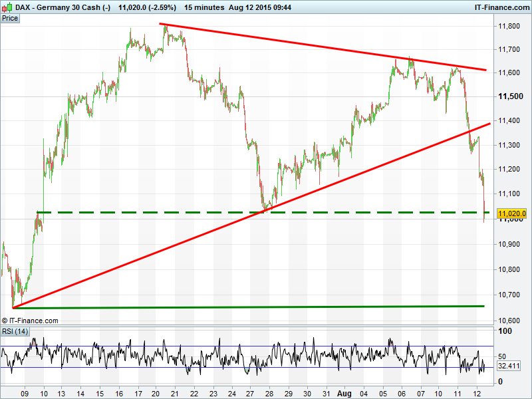The width and height of the screenshot is (532, 399).
Task: Click the © IT-Finance.com copyright text
Action: coord(30,321)
